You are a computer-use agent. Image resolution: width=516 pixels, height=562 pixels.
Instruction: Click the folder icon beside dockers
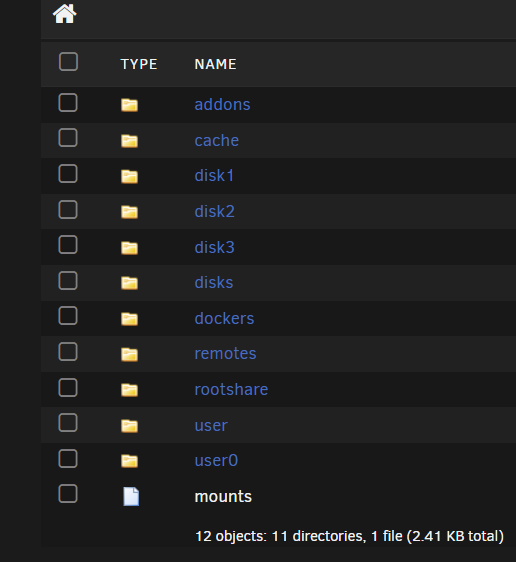(129, 318)
